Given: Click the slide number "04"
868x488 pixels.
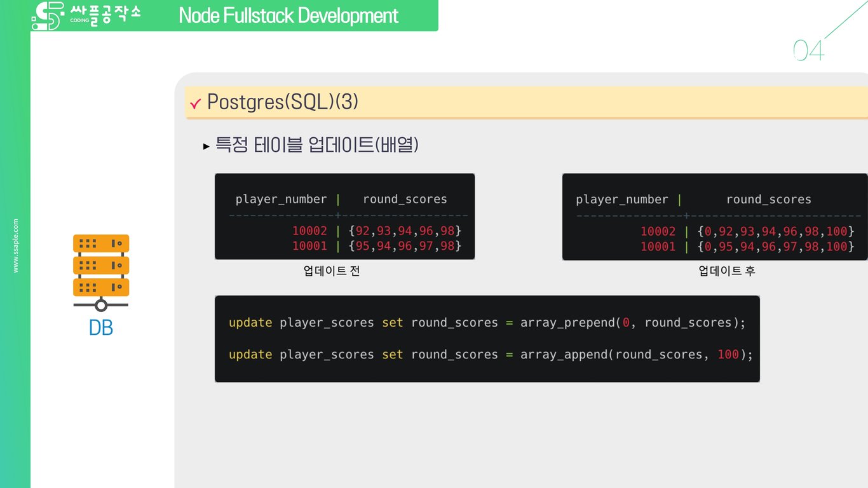Looking at the screenshot, I should pyautogui.click(x=809, y=51).
